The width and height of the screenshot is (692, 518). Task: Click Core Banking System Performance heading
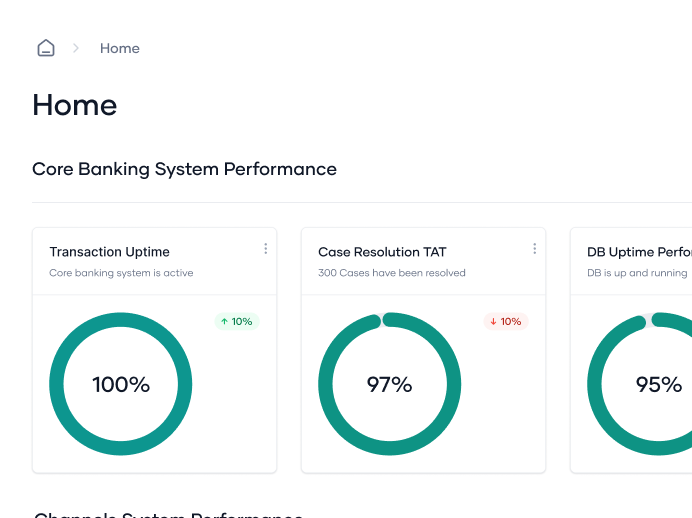pyautogui.click(x=184, y=169)
